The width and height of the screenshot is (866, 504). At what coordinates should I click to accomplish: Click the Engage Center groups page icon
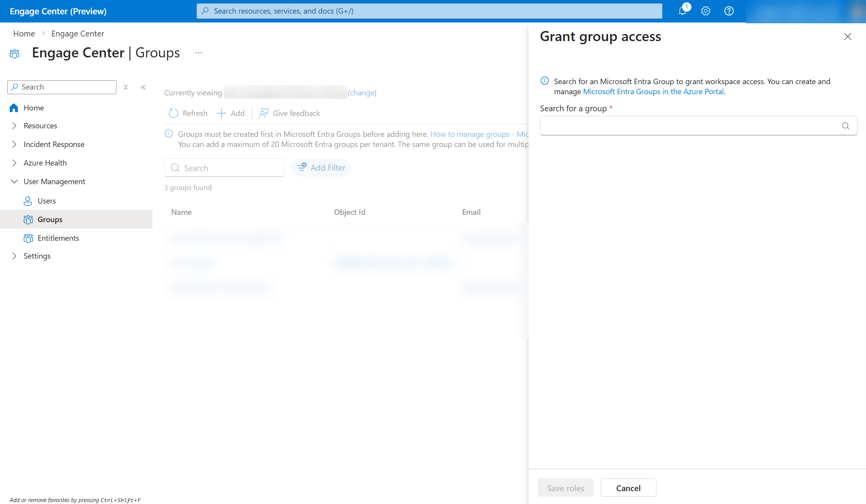[x=14, y=54]
